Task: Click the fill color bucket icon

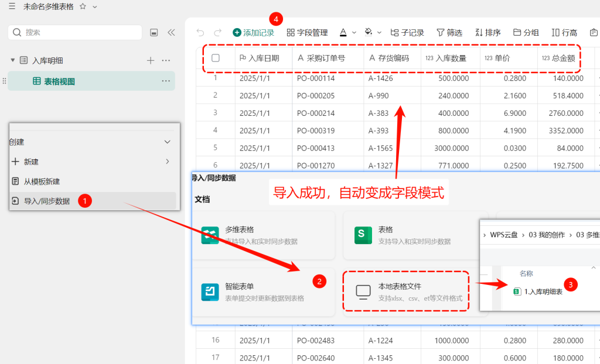Action: point(368,32)
